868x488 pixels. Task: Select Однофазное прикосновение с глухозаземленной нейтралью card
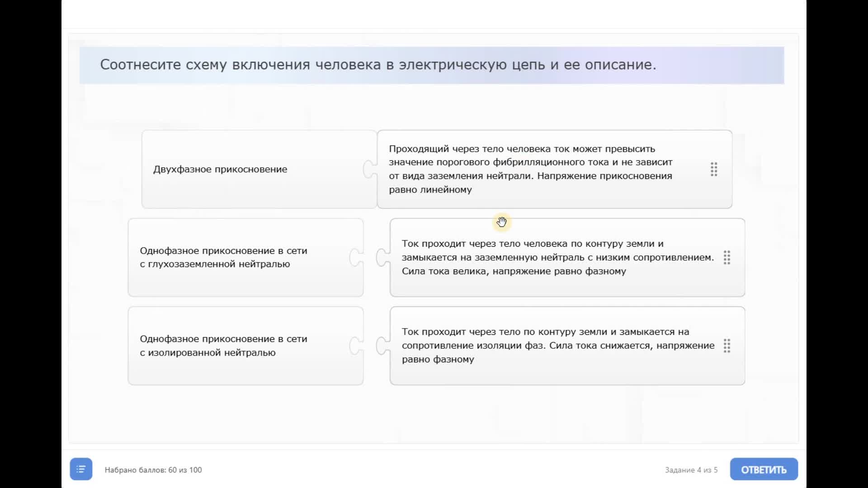point(223,258)
